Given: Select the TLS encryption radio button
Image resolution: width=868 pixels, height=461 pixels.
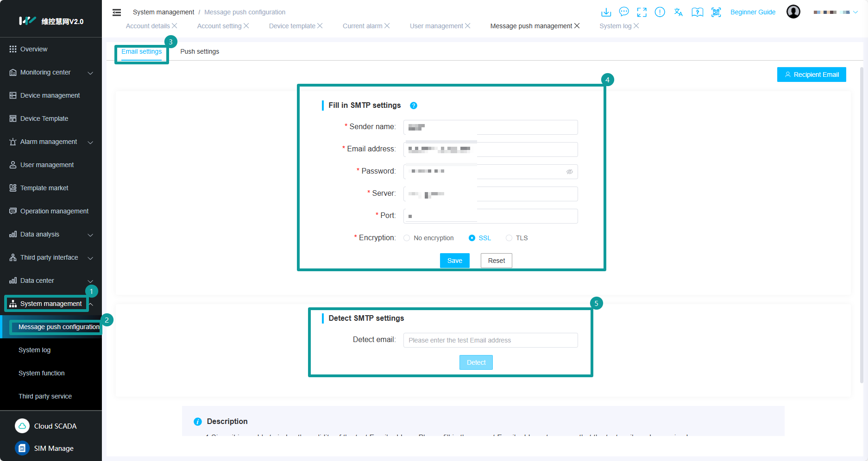Looking at the screenshot, I should pos(509,238).
